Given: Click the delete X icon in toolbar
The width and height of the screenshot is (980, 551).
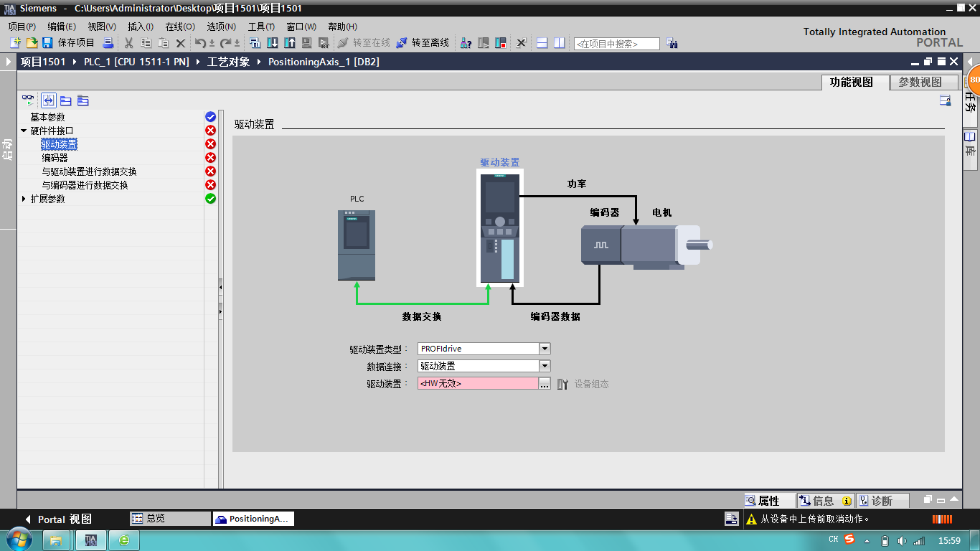Looking at the screenshot, I should coord(181,43).
